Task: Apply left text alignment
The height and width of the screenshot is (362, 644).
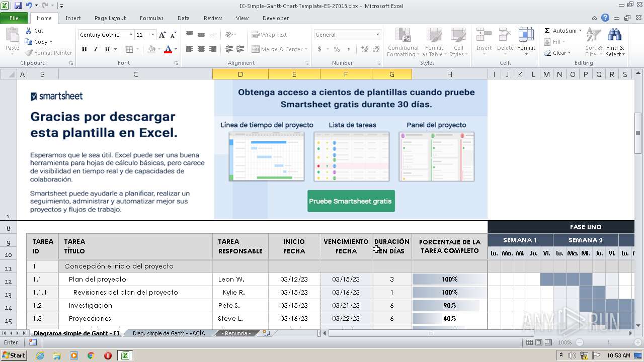Action: click(x=190, y=49)
